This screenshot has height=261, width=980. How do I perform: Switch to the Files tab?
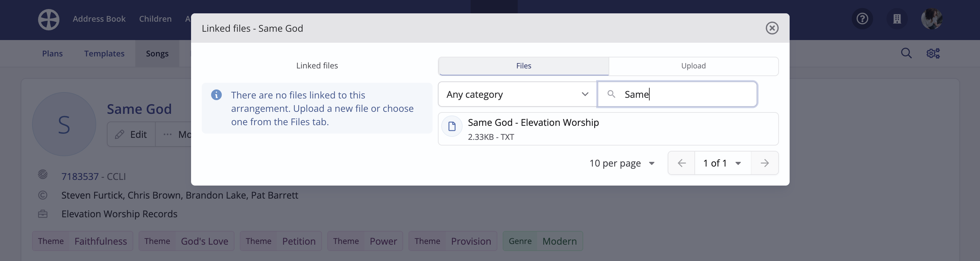coord(523,66)
